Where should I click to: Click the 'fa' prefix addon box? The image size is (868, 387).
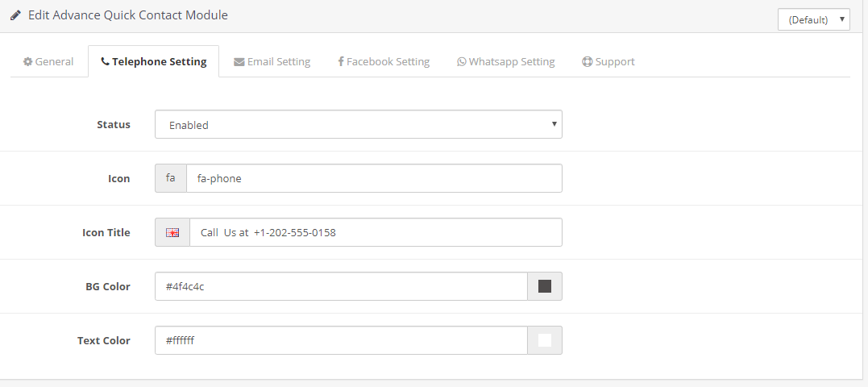[171, 178]
